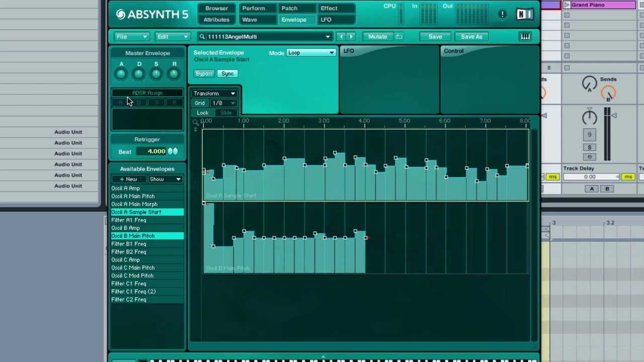
Task: Toggle the envelope Sync button
Action: coord(227,73)
